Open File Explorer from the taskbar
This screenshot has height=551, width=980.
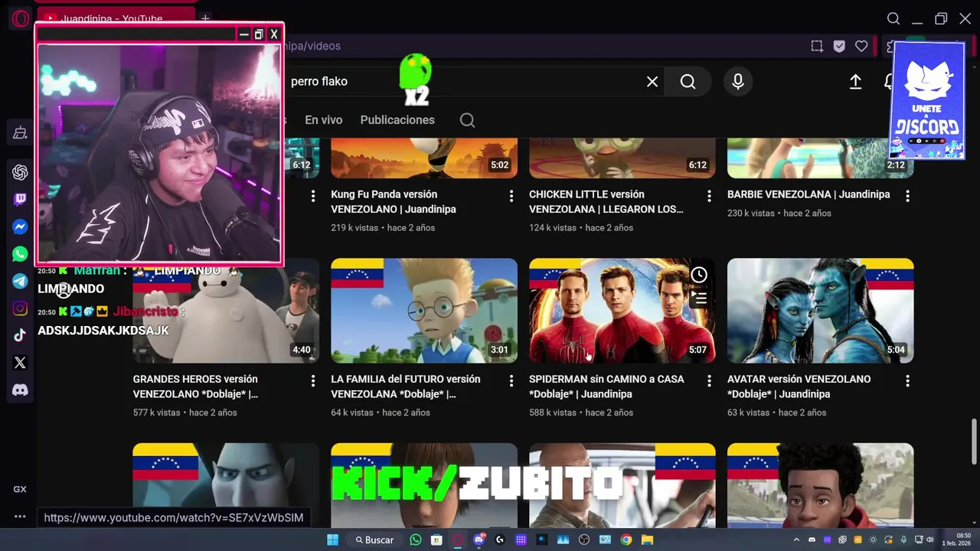pos(648,540)
